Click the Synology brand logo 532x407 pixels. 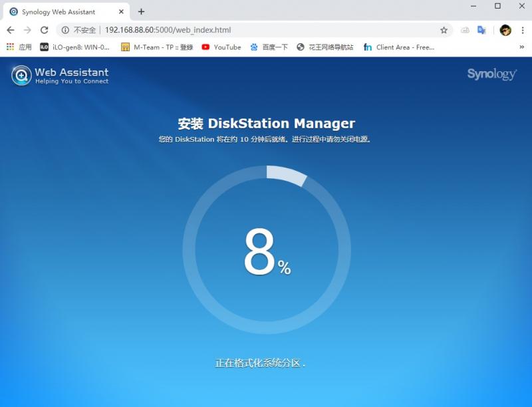pos(491,74)
